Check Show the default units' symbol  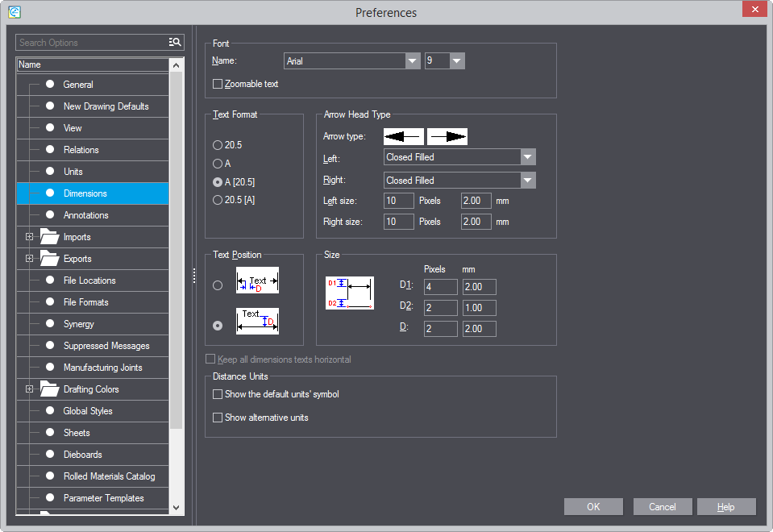click(x=218, y=394)
